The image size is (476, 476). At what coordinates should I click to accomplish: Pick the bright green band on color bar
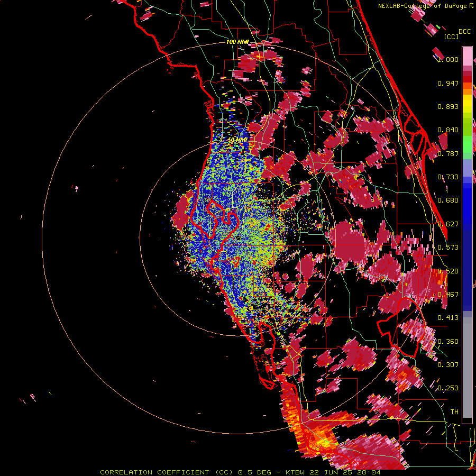(x=467, y=144)
